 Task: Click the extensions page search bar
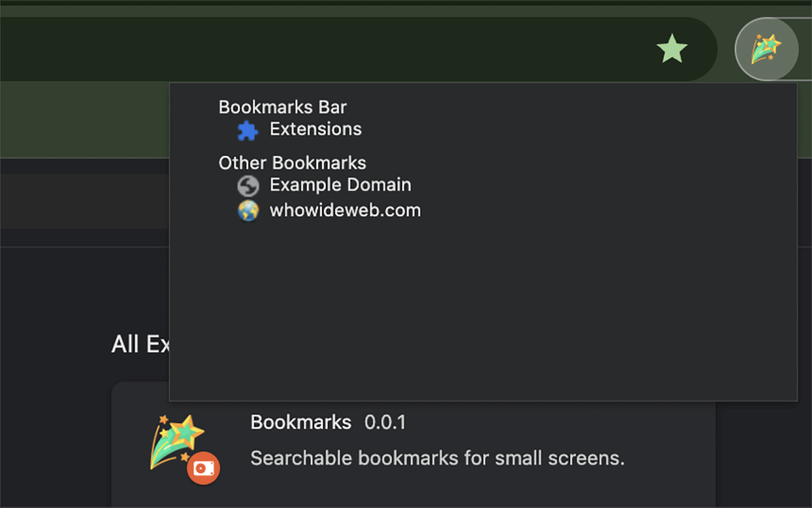(82, 201)
